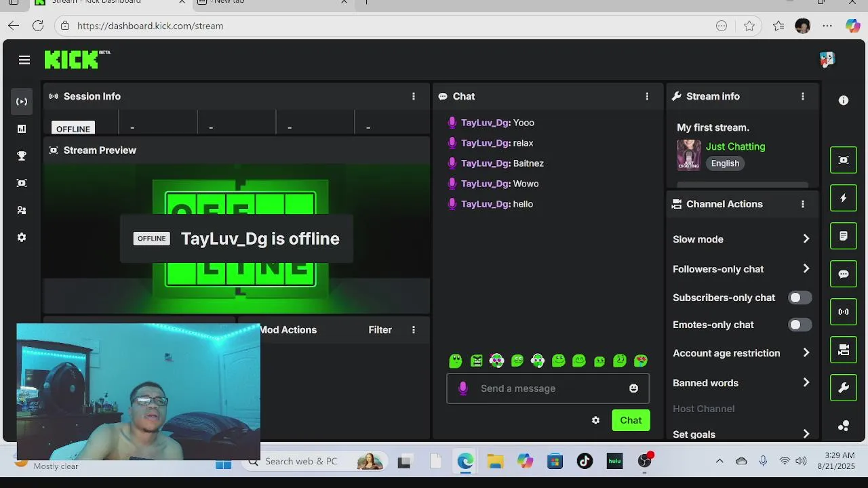Open Mod Actions three-dot menu
This screenshot has width=868, height=488.
[x=414, y=329]
